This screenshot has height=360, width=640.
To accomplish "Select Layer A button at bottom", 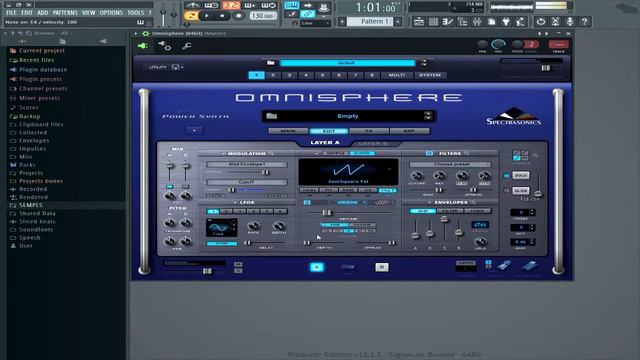I will pyautogui.click(x=316, y=267).
